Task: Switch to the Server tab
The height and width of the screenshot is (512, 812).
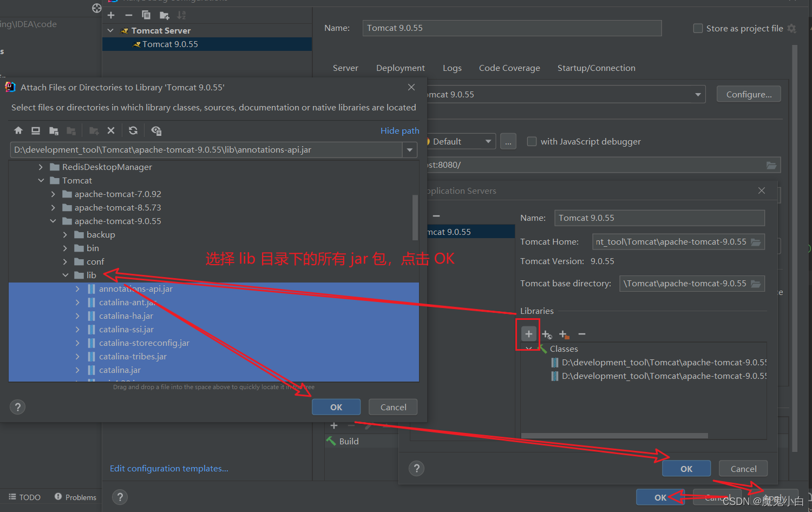Action: [x=345, y=68]
